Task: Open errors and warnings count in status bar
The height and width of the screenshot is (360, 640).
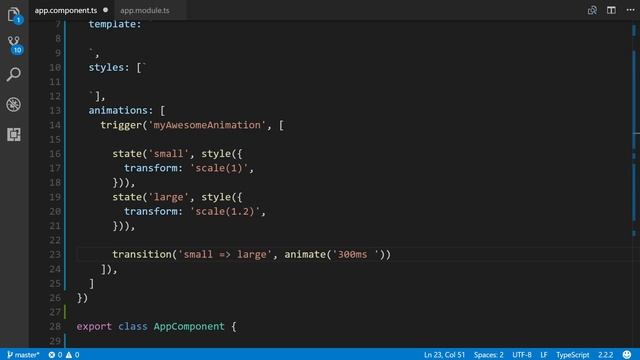Action: pos(64,355)
